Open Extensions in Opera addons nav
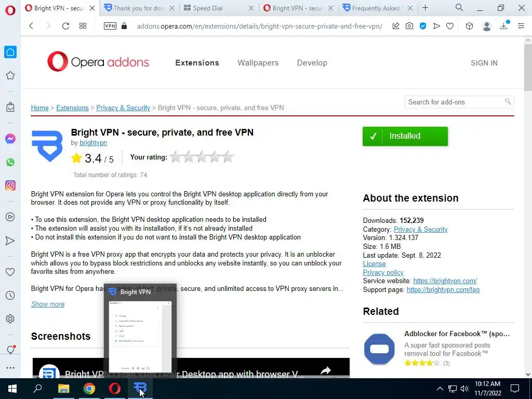 [x=197, y=63]
